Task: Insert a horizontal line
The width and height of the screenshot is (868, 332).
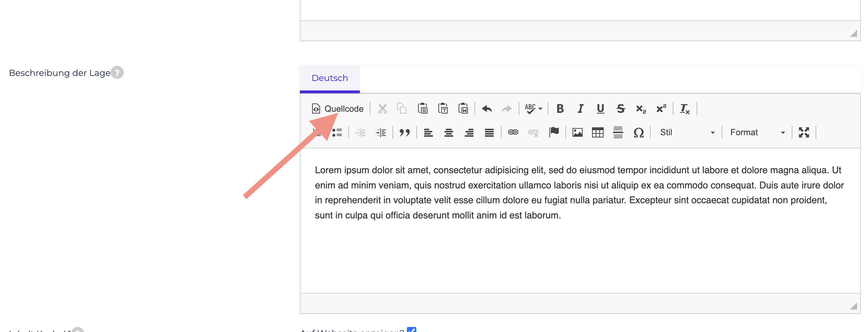Action: pos(618,132)
